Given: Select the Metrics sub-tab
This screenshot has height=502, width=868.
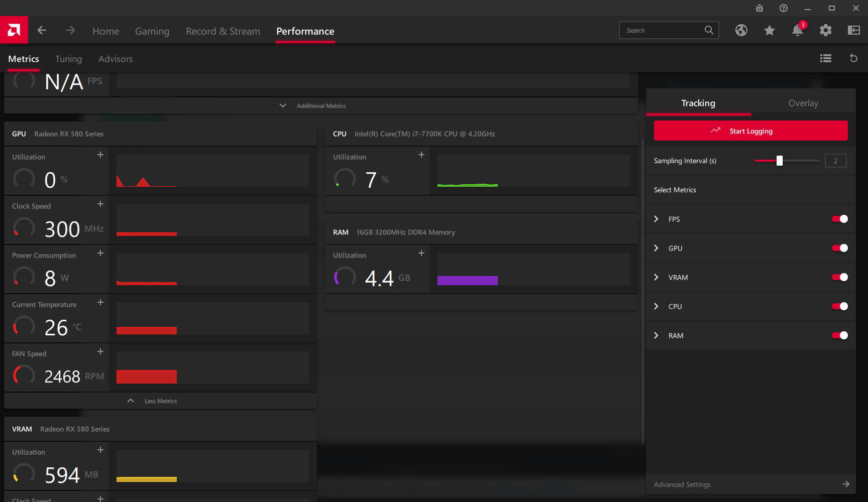Looking at the screenshot, I should [24, 59].
